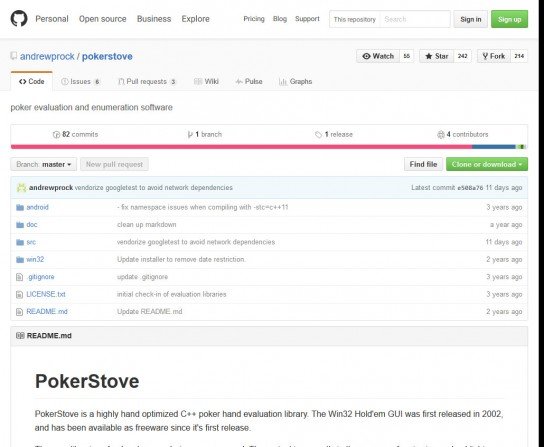Open the andrewprock owner profile link
This screenshot has height=447, width=544.
coord(47,56)
